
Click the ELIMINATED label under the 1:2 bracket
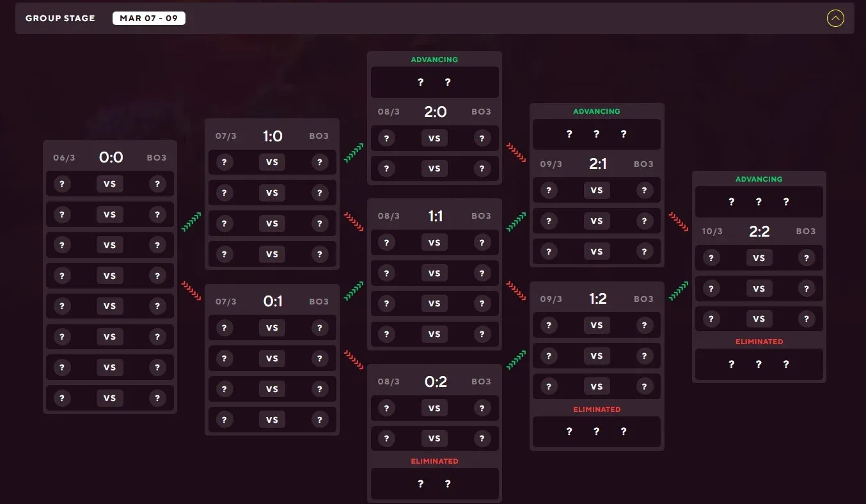(x=596, y=409)
